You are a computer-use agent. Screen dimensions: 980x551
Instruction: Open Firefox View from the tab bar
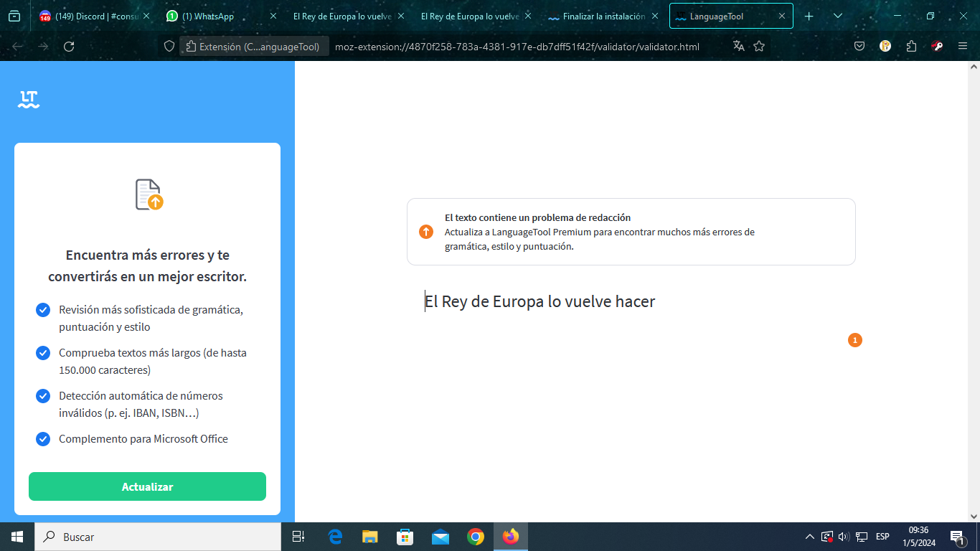[x=14, y=16]
